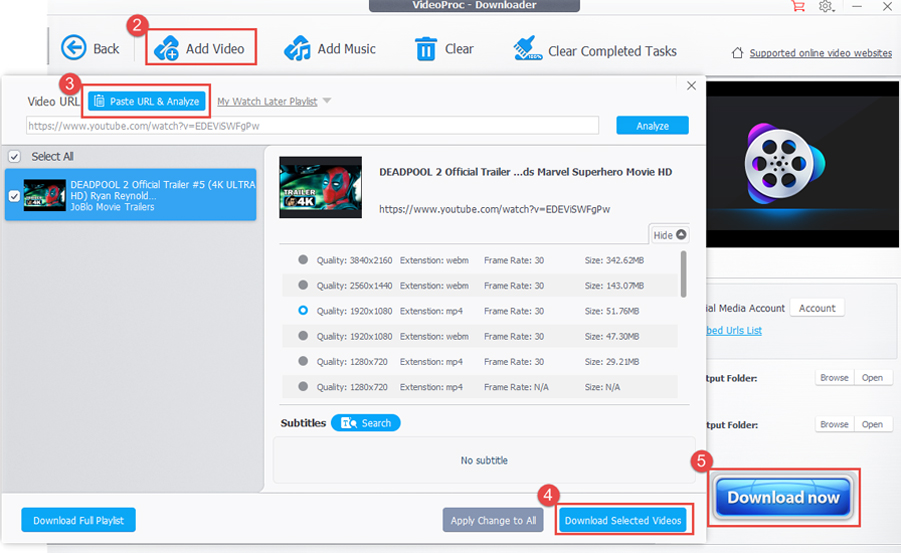This screenshot has height=553, width=901.
Task: Click 'Size: 342.62MB' text
Action: tap(614, 260)
